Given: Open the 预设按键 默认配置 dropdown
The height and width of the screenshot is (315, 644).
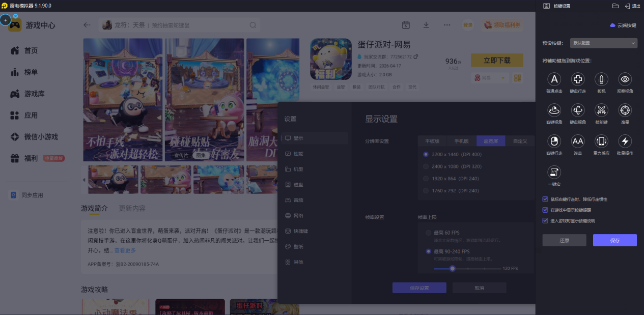Looking at the screenshot, I should (x=603, y=43).
